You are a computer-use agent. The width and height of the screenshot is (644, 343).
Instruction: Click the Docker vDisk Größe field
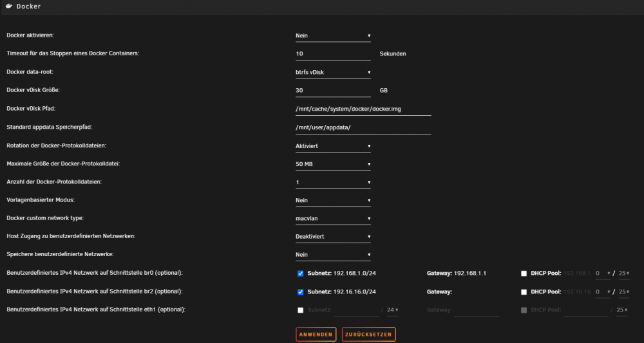(333, 90)
